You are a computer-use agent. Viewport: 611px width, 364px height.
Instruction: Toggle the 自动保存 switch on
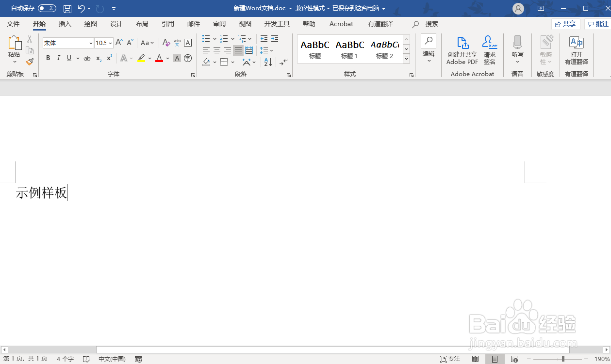coord(47,8)
